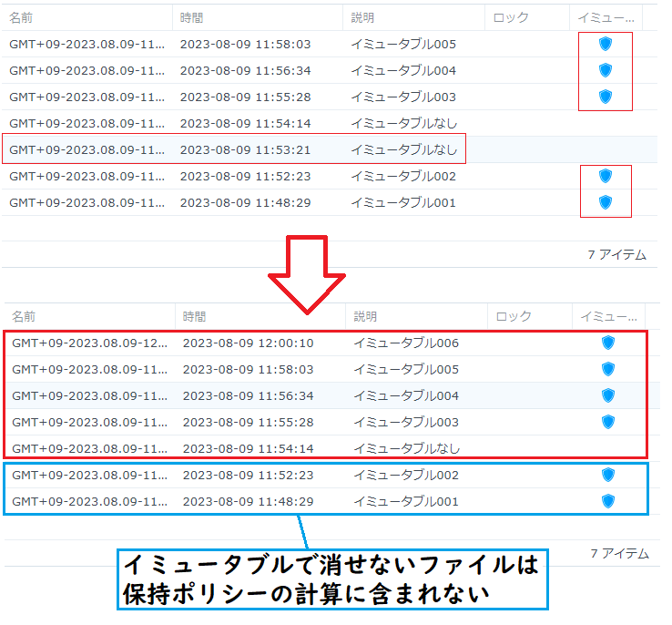Viewport: 672px width, 625px height.
Task: Sort upper table by 説明 column header
Action: click(414, 17)
